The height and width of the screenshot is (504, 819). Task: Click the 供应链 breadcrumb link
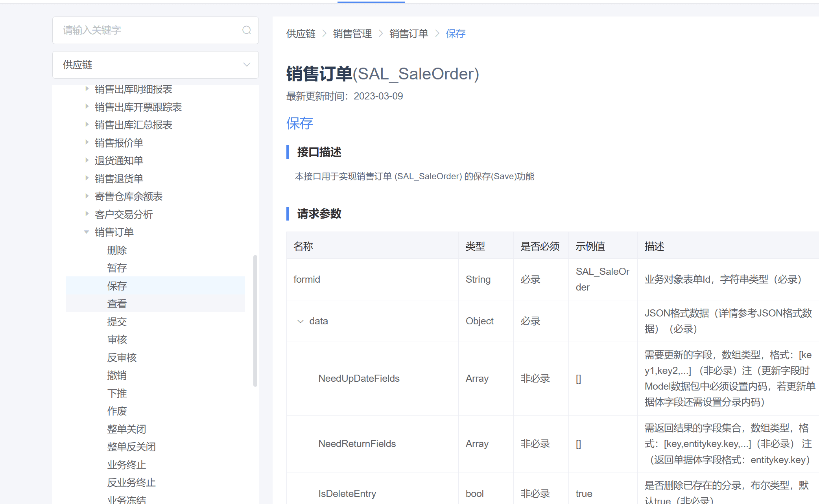pyautogui.click(x=301, y=34)
